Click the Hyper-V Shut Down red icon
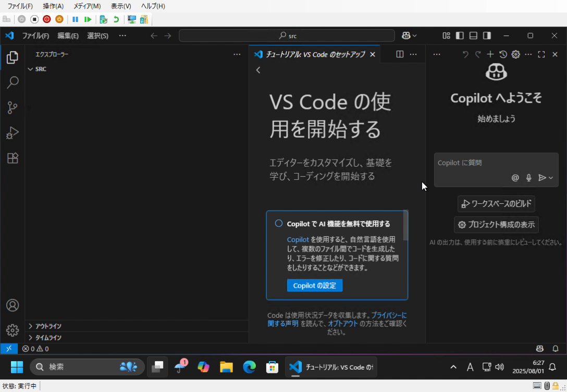The image size is (567, 392). click(47, 19)
